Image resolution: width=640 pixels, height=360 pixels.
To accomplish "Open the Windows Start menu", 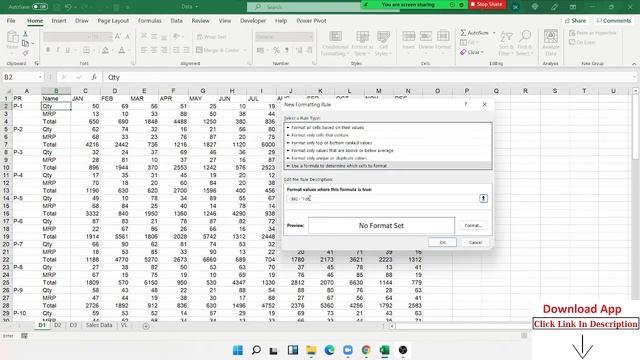I will pos(238,350).
